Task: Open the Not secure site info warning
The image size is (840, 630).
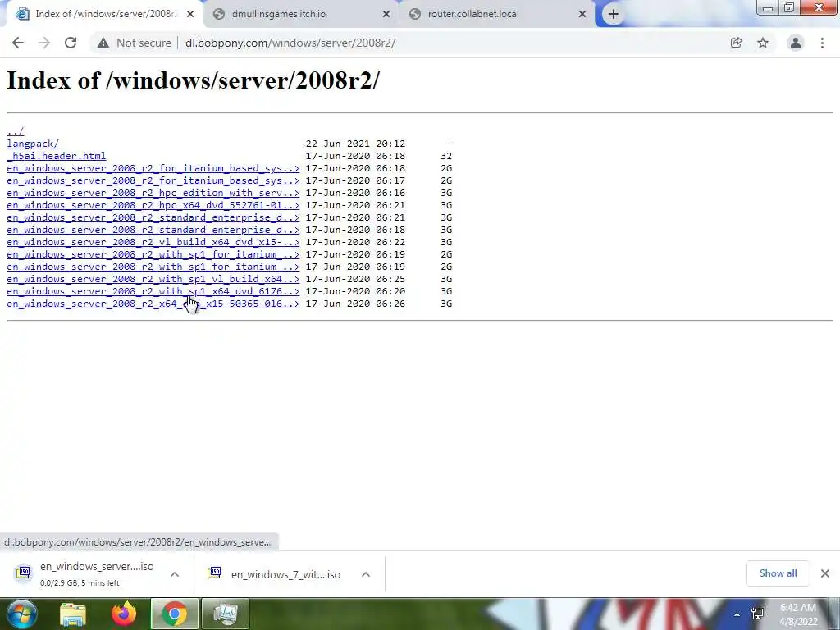Action: (x=135, y=43)
